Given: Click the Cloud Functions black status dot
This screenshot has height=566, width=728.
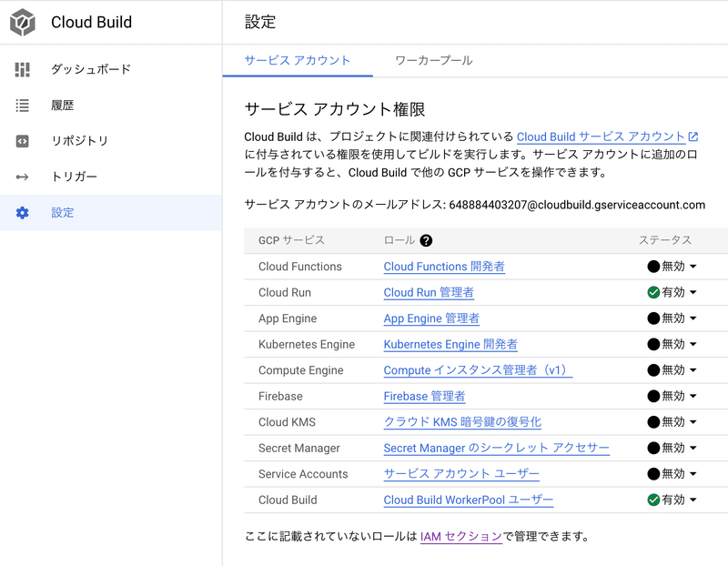Looking at the screenshot, I should pyautogui.click(x=653, y=267).
